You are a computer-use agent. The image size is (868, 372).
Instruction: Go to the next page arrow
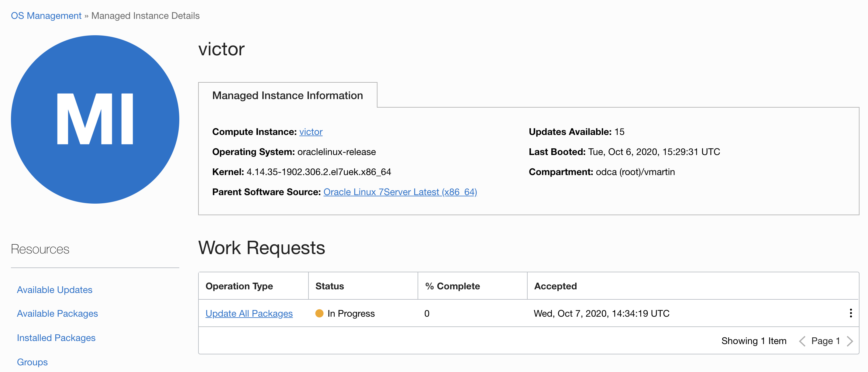click(x=850, y=341)
